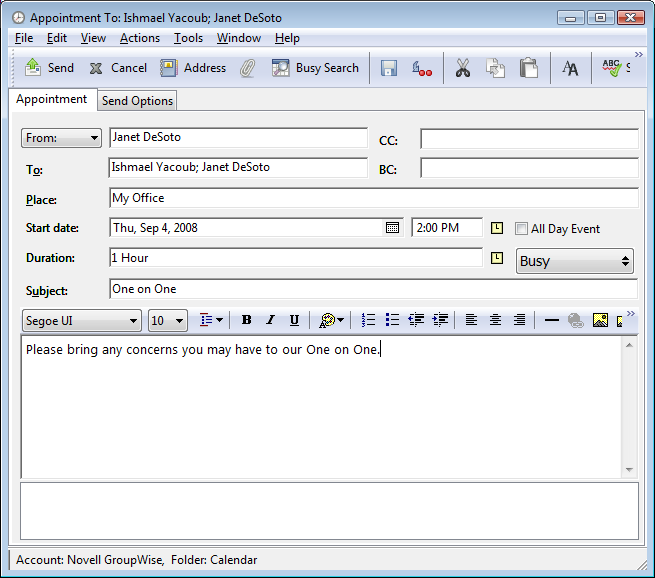The width and height of the screenshot is (655, 578).
Task: Click the Save floppy disk icon
Action: [389, 68]
